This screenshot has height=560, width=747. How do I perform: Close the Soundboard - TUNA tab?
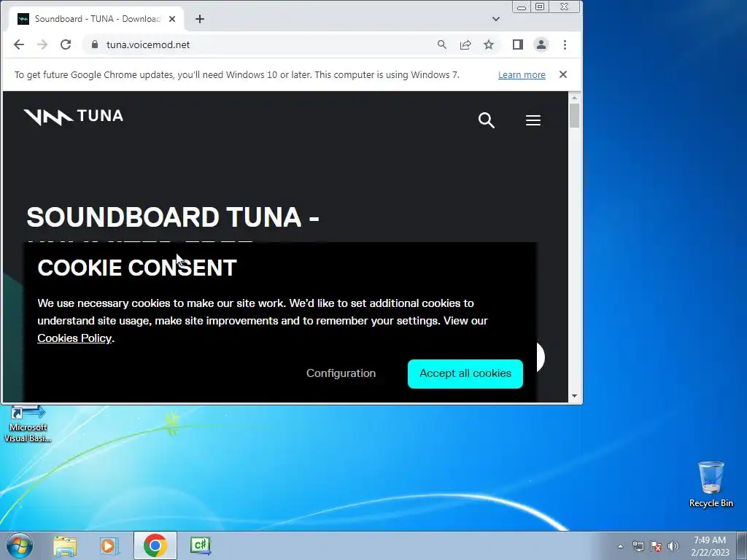pos(172,19)
